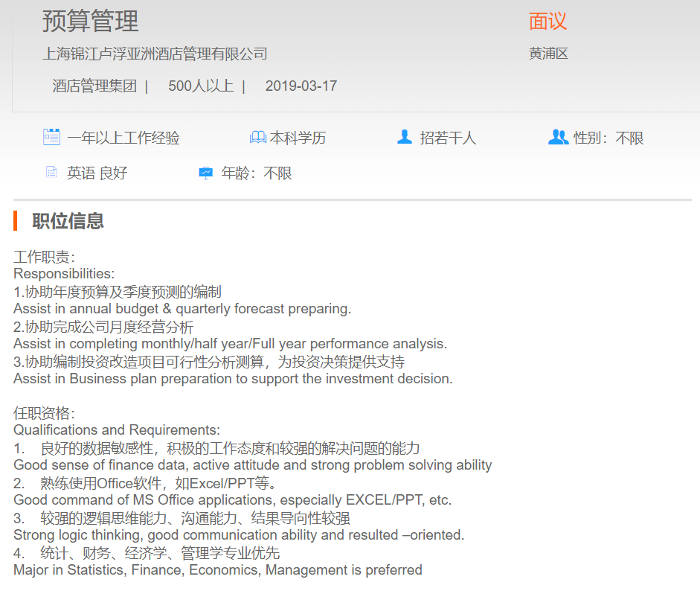
Task: Click the posting date 2019-03-17
Action: 301,86
